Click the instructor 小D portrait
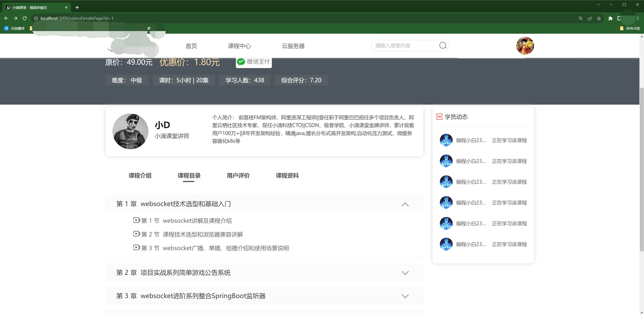This screenshot has height=315, width=644. [130, 131]
